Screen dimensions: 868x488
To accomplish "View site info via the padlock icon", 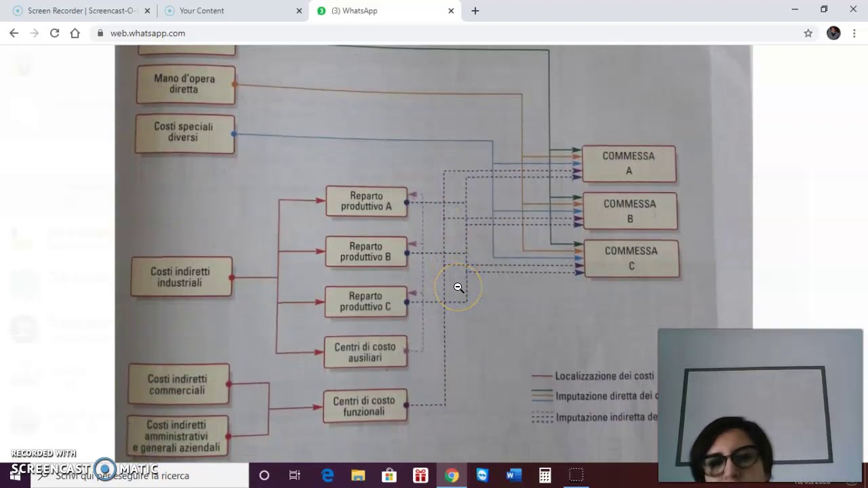I will (100, 33).
